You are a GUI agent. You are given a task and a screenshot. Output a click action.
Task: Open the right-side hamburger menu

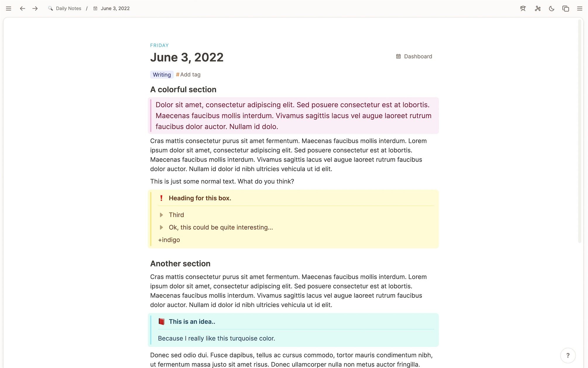(580, 8)
